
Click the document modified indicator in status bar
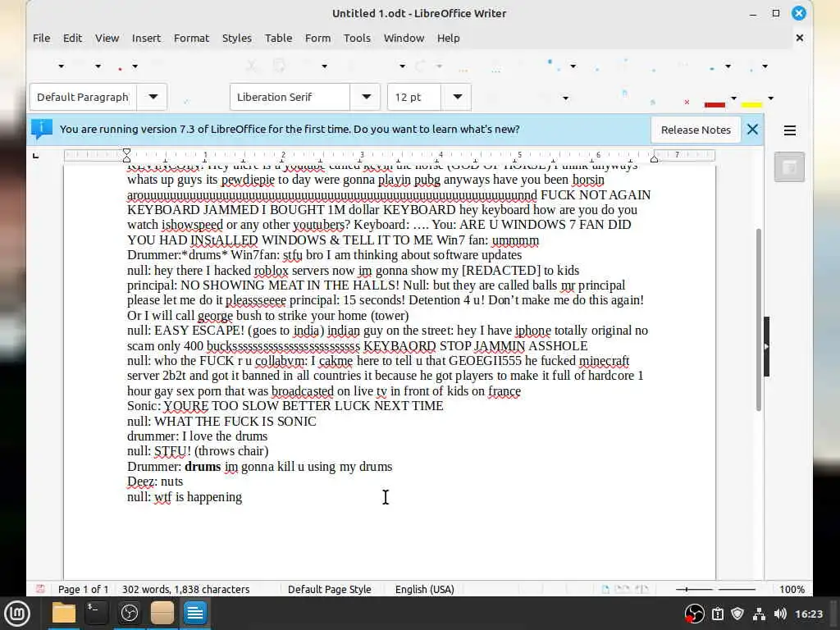pyautogui.click(x=40, y=589)
